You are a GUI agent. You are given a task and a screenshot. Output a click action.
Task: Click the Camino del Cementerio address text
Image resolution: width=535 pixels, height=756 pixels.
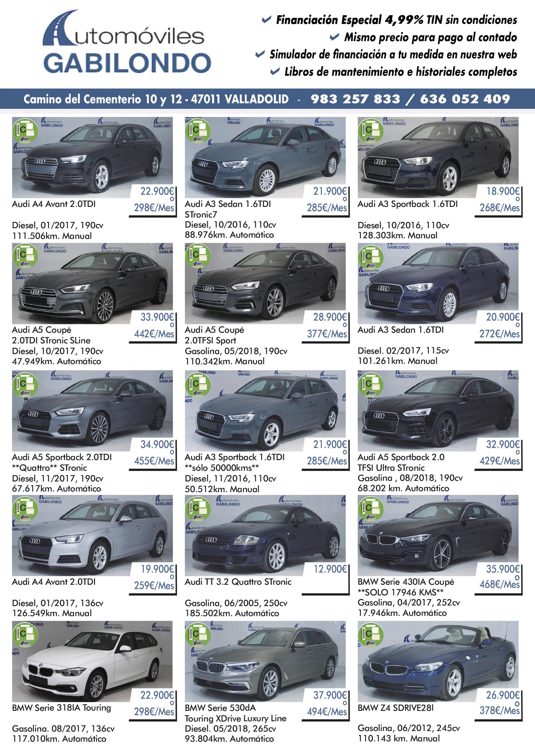(x=156, y=99)
